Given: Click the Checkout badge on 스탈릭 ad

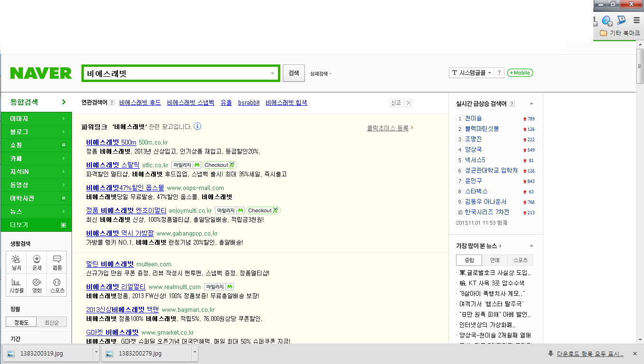Looking at the screenshot, I should [220, 165].
